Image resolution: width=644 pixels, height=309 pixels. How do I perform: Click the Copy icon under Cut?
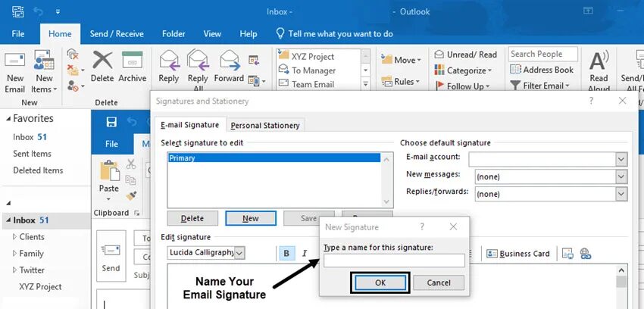pos(130,180)
